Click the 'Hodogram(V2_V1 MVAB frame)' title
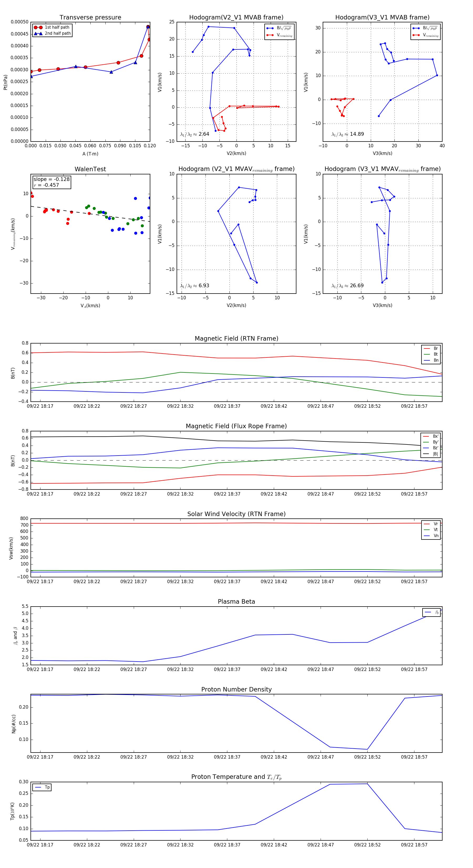This screenshot has height=868, width=473. pyautogui.click(x=236, y=18)
